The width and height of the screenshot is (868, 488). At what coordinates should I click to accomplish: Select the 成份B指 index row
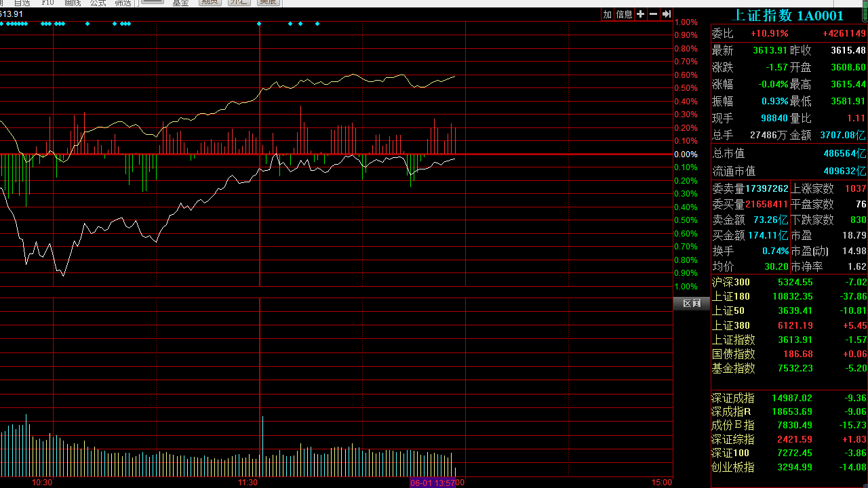(x=789, y=425)
